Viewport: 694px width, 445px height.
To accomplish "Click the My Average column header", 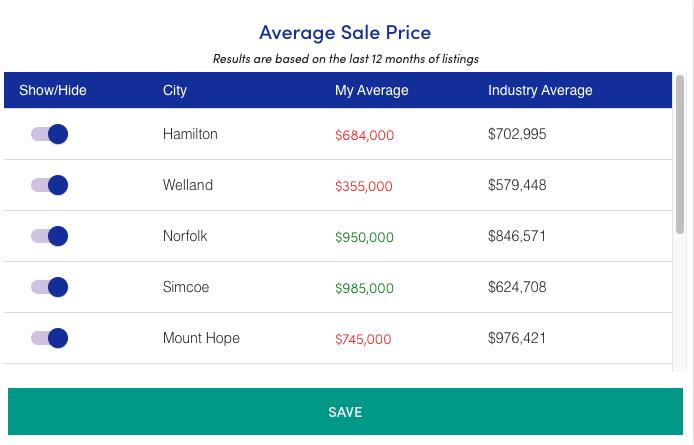I will point(371,90).
